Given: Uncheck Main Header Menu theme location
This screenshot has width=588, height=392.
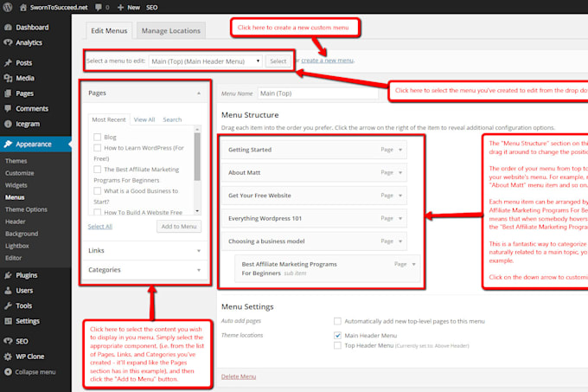Looking at the screenshot, I should (337, 336).
